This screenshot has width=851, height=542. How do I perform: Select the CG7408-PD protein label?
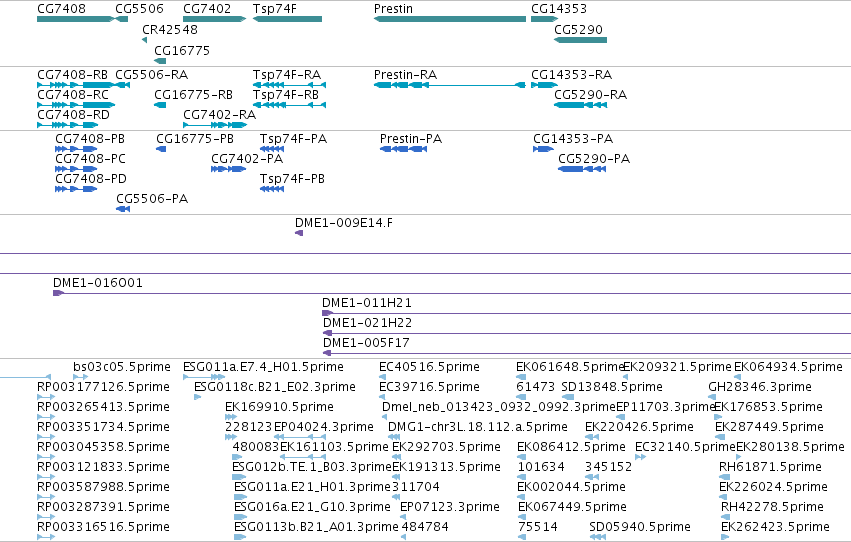point(91,179)
